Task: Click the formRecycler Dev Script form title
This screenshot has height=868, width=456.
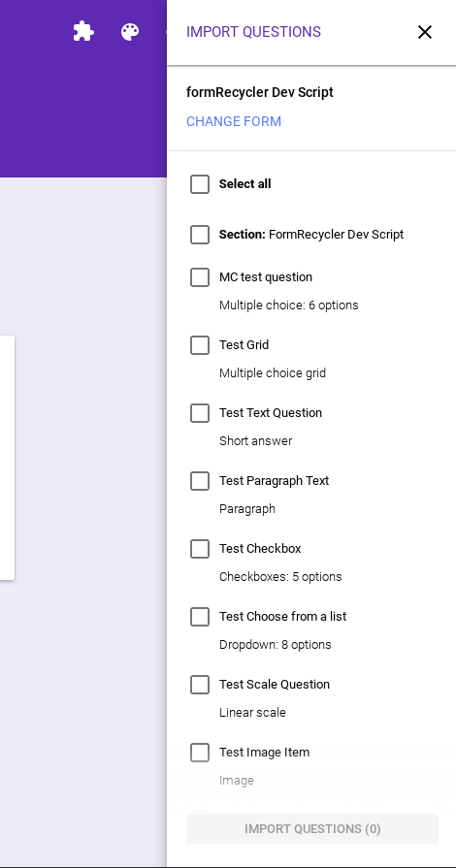Action: [260, 92]
